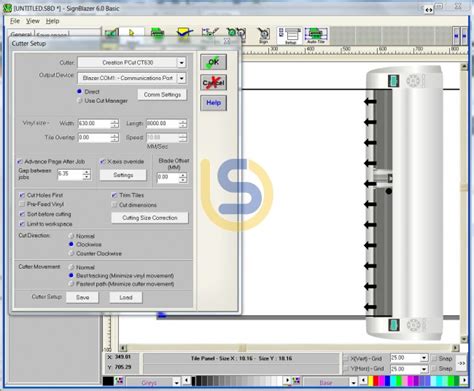Select Normal cutter movement option

pyautogui.click(x=71, y=267)
